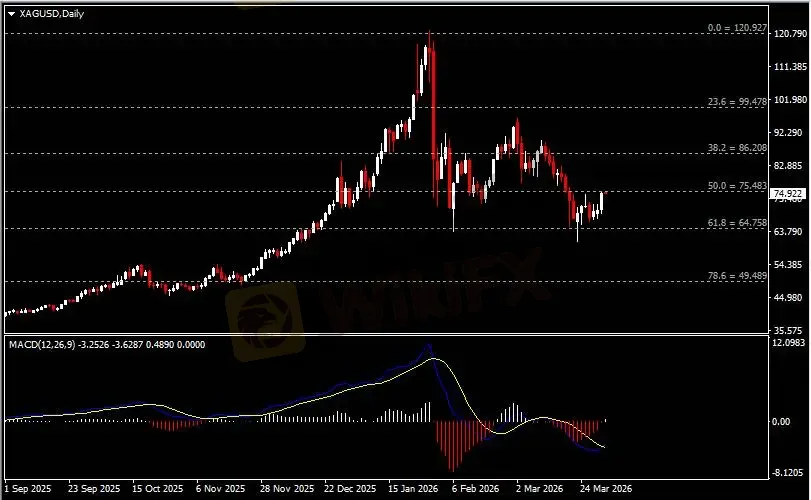
Task: Click the triangle arrow beside XAGUSD,Daily
Action: click(11, 14)
